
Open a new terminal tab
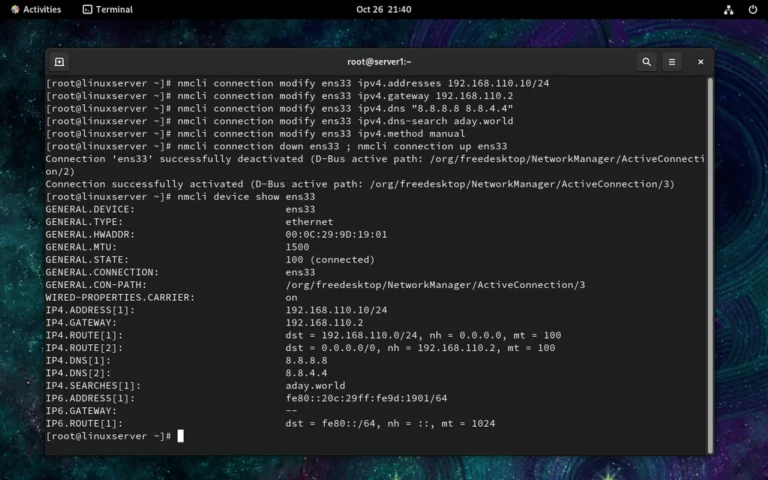click(x=60, y=62)
